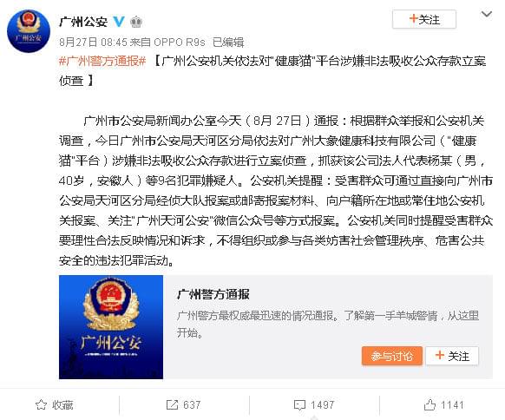This screenshot has height=420, width=505.
Task: Click the blue V verification badge
Action: point(119,22)
